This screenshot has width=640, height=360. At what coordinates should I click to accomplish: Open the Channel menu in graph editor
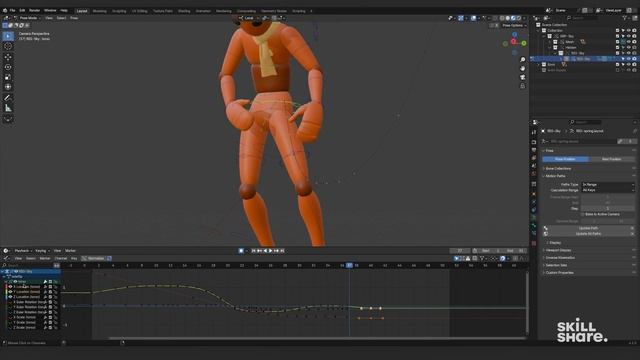click(60, 258)
